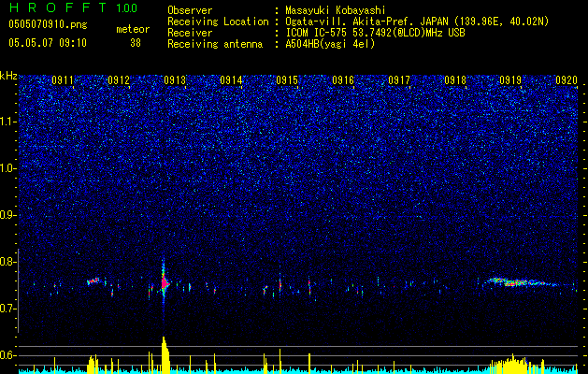
Task: Click the receiver text ICOM IC-575 53.7492 MHz USB
Action: 375,33
